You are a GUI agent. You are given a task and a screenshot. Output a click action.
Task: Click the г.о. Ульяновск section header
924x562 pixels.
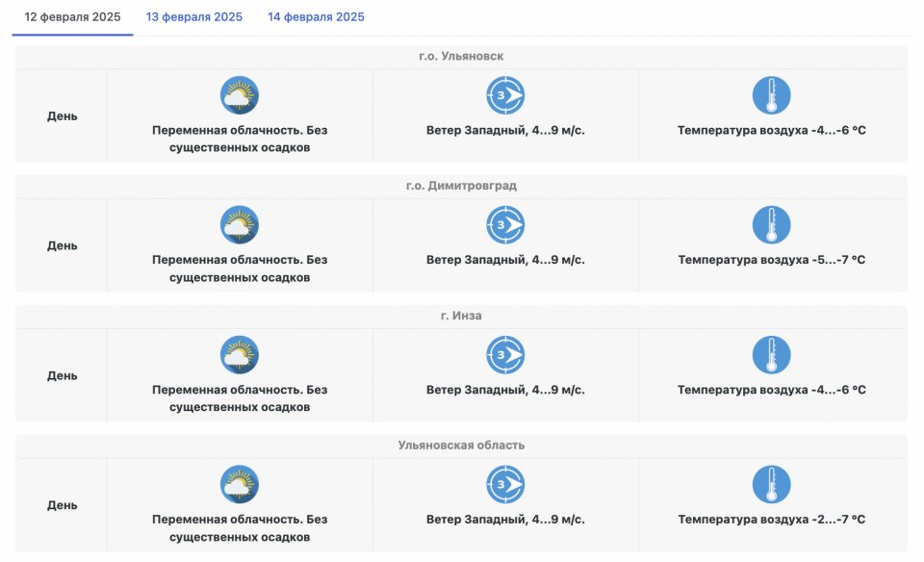[x=461, y=57]
